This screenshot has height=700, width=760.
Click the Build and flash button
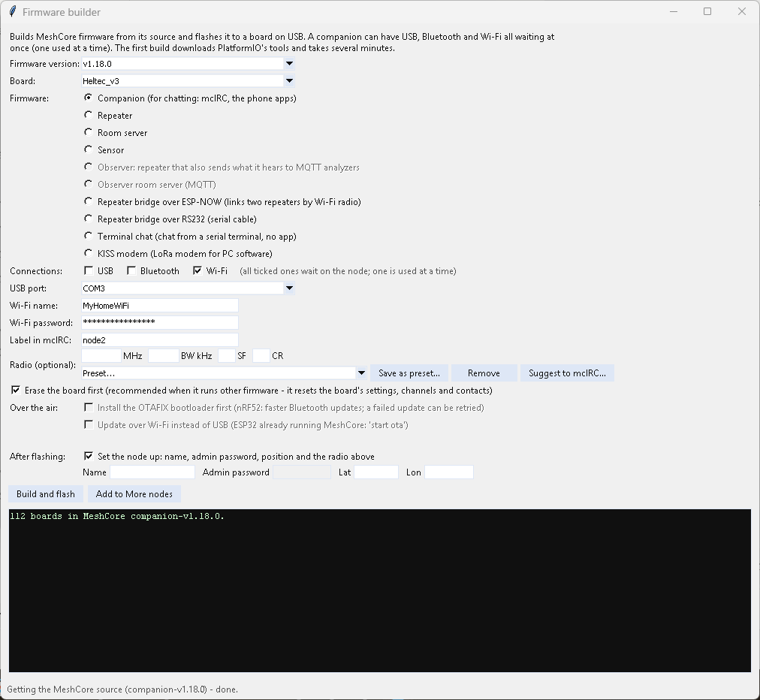click(46, 494)
